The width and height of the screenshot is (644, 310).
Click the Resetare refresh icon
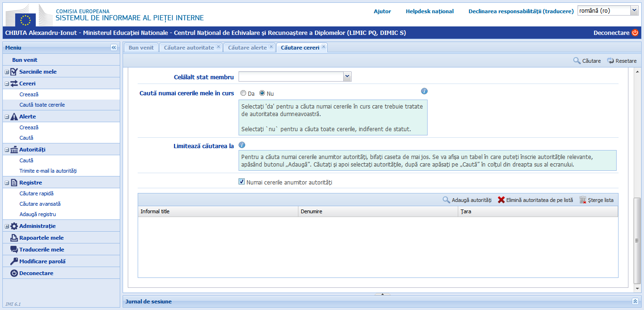[x=610, y=61]
